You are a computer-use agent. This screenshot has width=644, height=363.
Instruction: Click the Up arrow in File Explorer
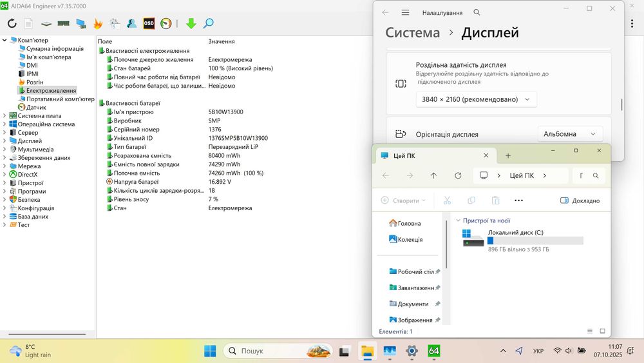point(433,175)
